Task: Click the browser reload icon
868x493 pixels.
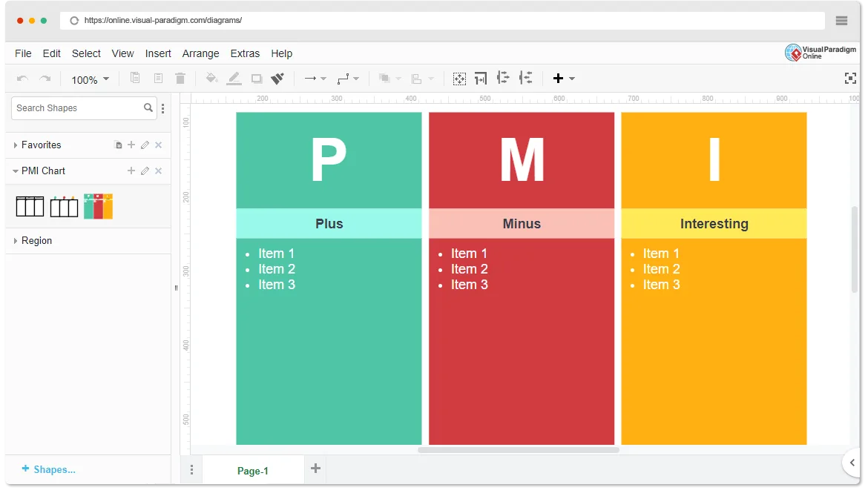Action: pyautogui.click(x=74, y=21)
